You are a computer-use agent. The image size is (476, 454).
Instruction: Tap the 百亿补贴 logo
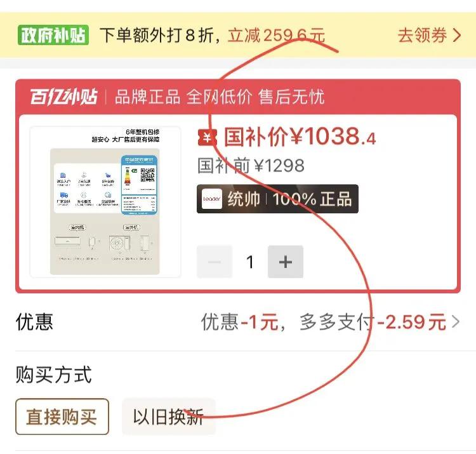point(63,97)
